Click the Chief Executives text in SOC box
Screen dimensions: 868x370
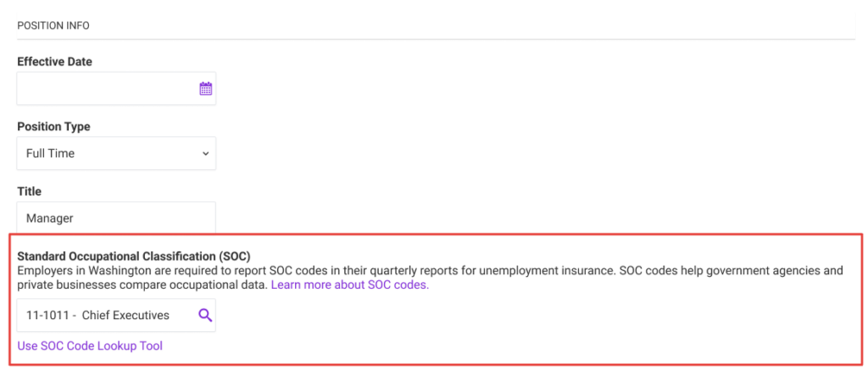pos(125,315)
